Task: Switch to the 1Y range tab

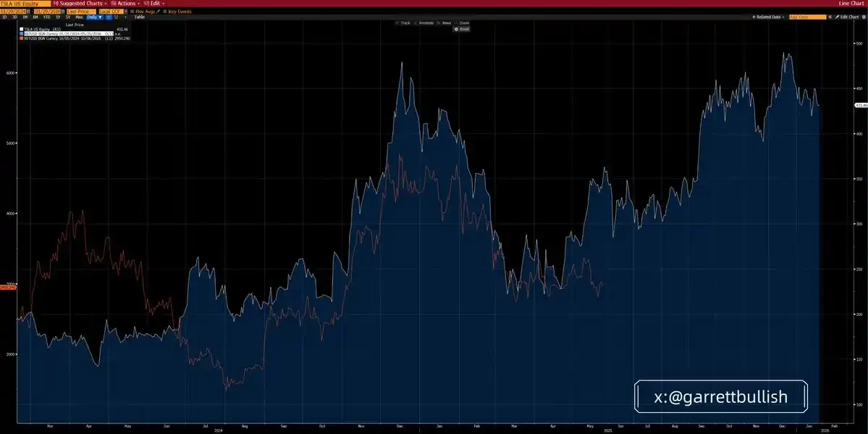Action: click(57, 16)
